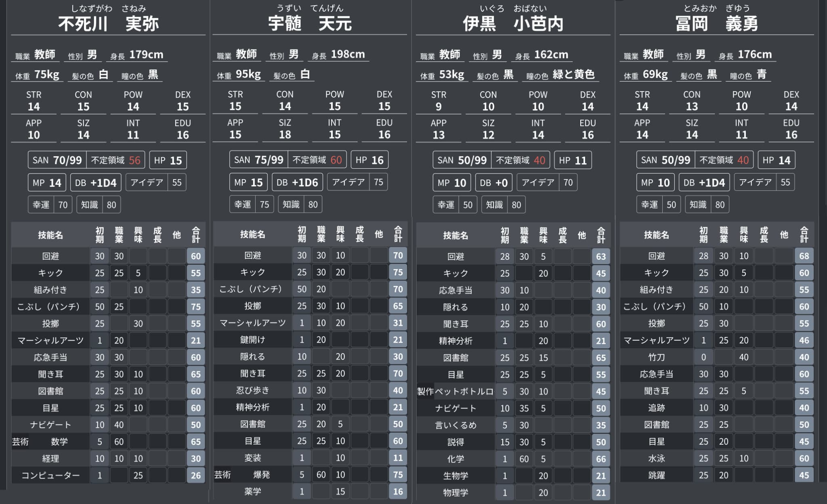
Task: Click the 製作 ペットボトルロ skill name
Action: tap(455, 391)
